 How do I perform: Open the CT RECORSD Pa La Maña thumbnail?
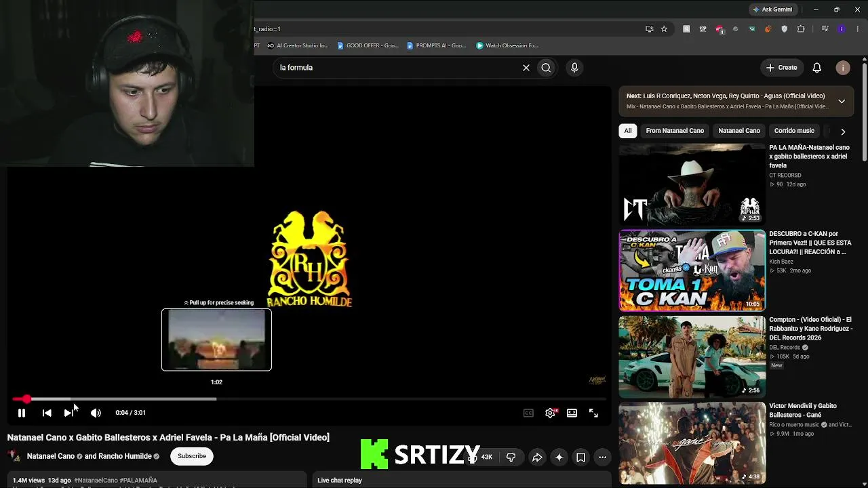692,184
